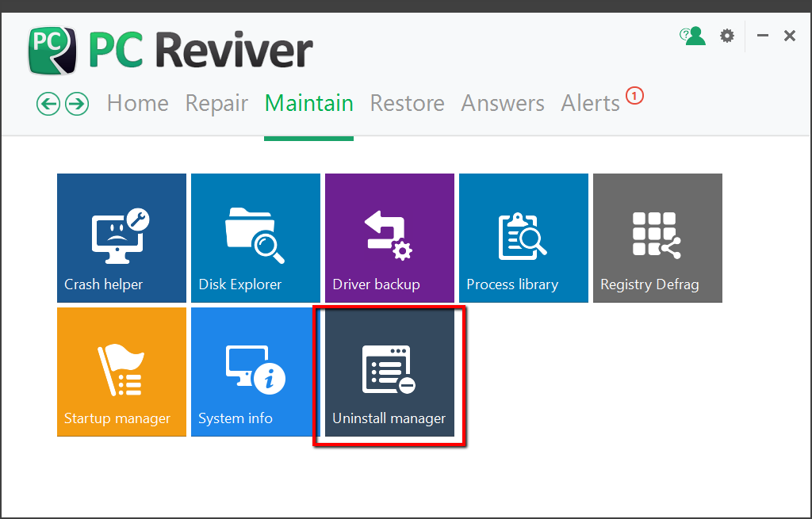Go to the Answers section
This screenshot has height=519, width=812.
502,103
